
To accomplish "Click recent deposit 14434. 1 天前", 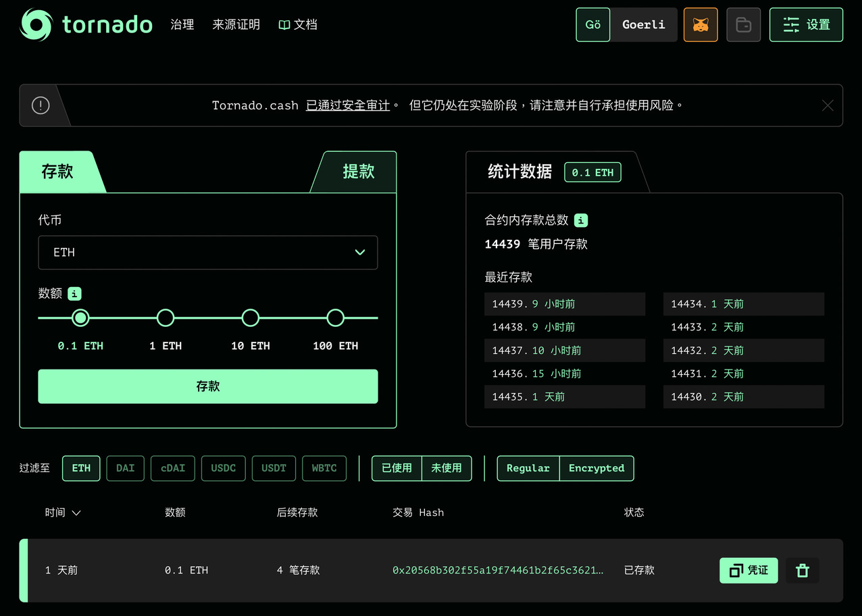I will click(744, 304).
